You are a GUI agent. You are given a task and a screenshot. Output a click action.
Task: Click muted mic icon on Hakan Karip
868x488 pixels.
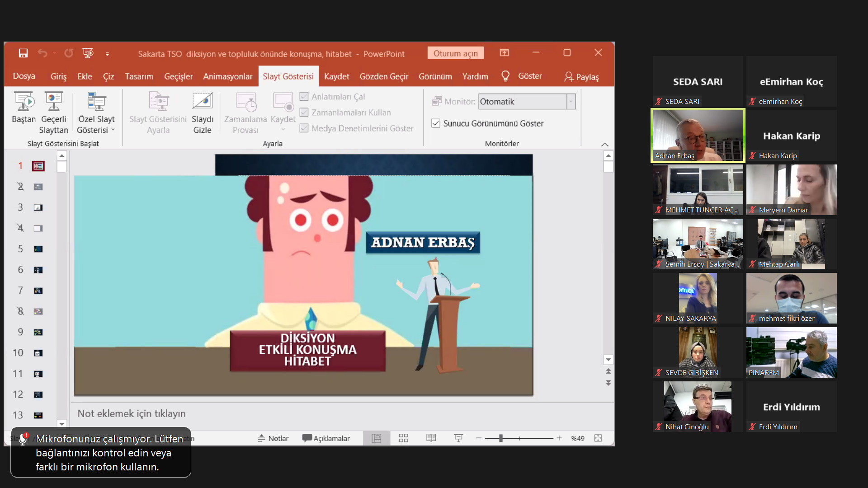point(752,155)
